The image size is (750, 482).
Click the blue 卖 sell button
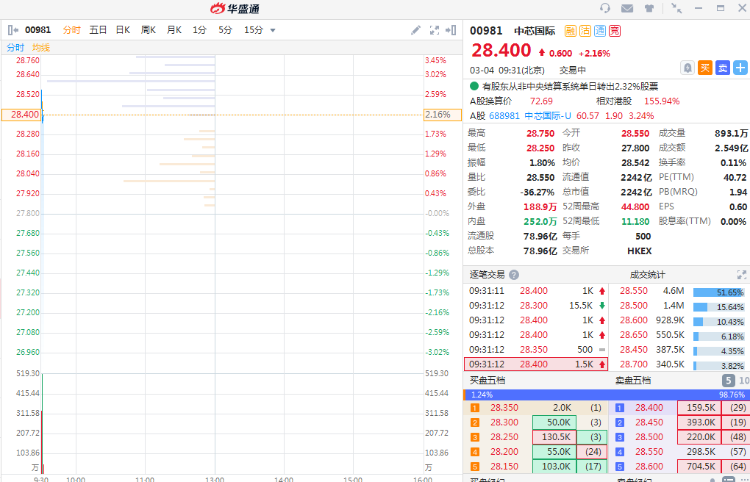pyautogui.click(x=722, y=68)
